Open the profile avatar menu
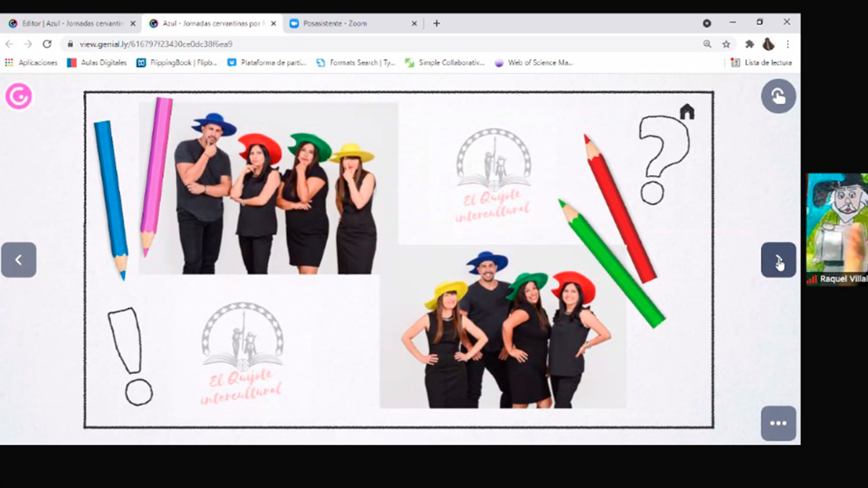 768,44
